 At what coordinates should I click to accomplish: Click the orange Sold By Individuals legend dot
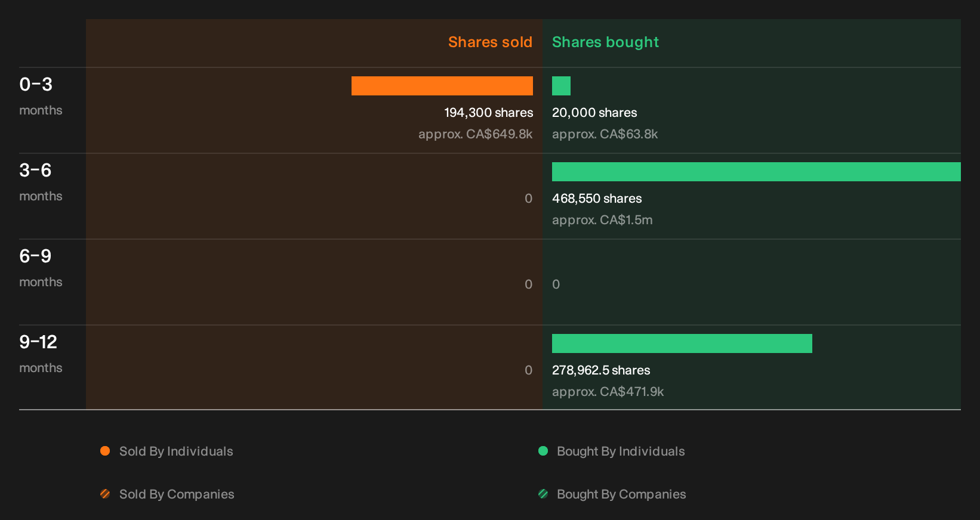[x=105, y=451]
